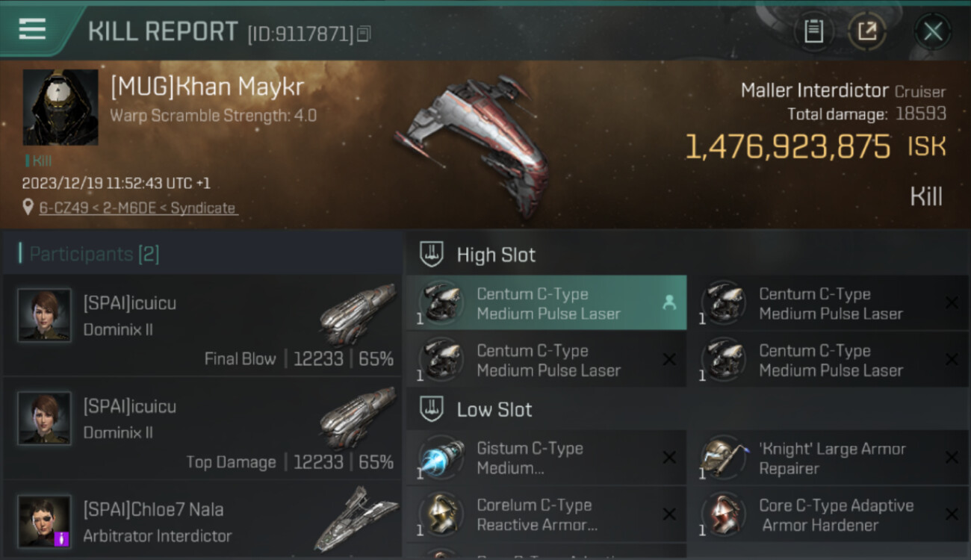Click Chloe7 Nala's portrait thumbnail

tap(44, 521)
